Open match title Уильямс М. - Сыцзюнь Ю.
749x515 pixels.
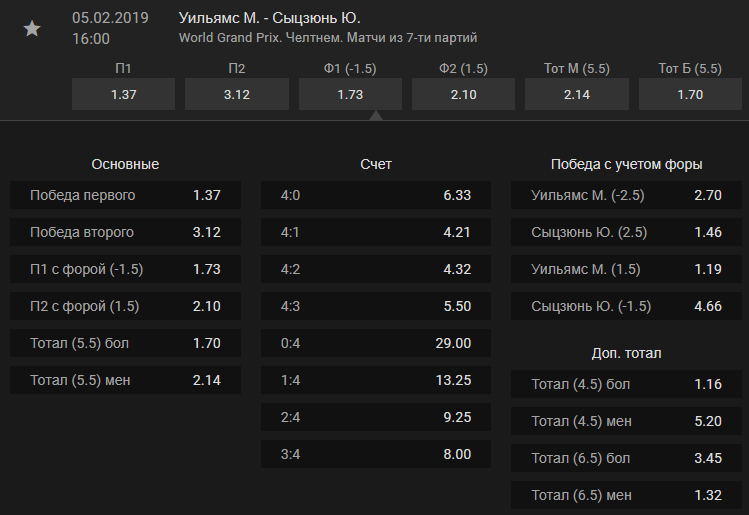tap(269, 18)
